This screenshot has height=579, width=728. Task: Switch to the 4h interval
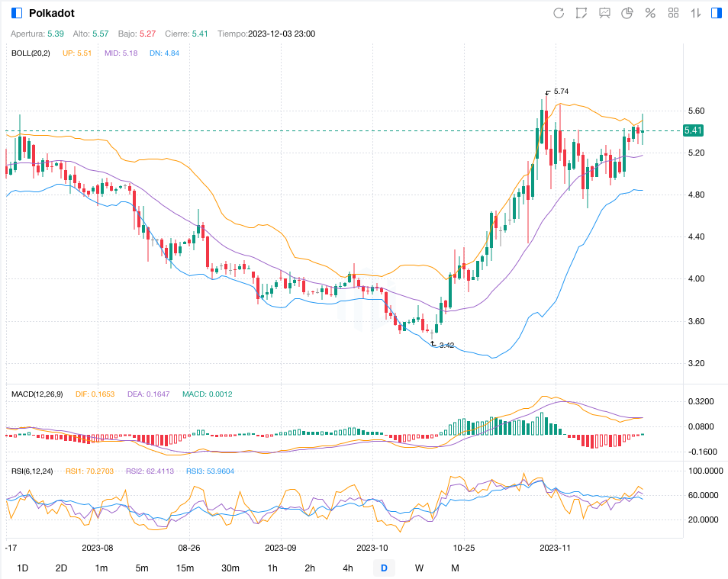coord(348,568)
